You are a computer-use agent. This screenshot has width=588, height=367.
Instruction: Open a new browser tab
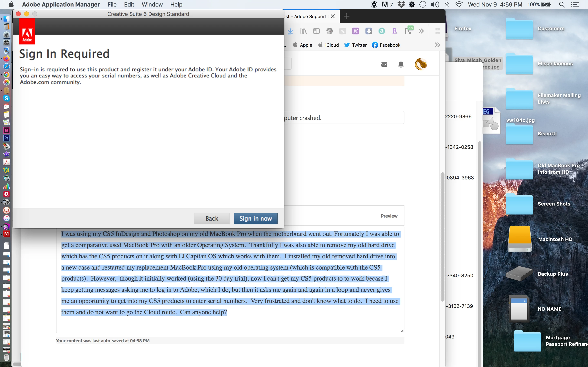pyautogui.click(x=346, y=16)
